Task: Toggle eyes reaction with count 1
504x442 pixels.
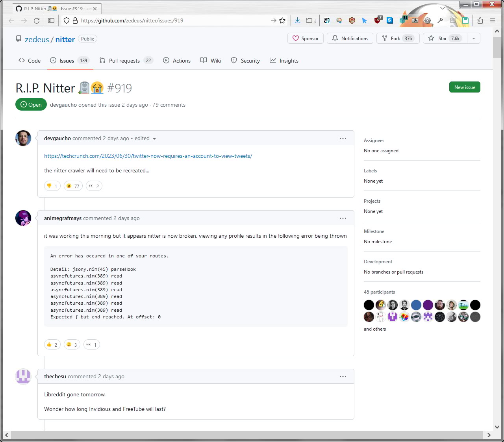Action: tap(92, 344)
